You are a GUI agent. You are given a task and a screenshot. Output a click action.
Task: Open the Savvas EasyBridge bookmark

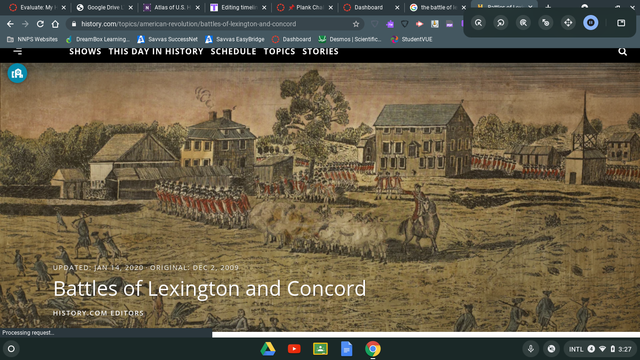click(235, 40)
